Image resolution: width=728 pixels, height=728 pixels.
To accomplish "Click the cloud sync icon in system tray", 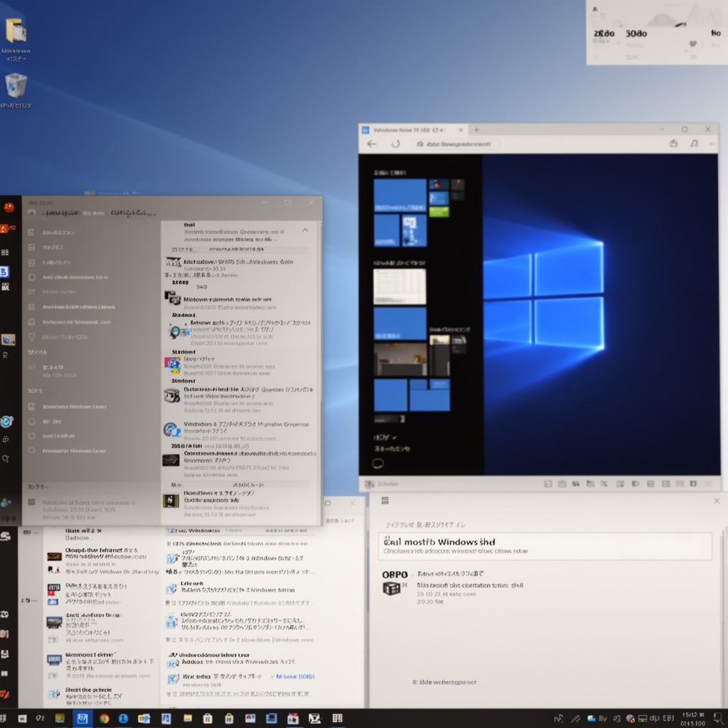I will pyautogui.click(x=591, y=719).
